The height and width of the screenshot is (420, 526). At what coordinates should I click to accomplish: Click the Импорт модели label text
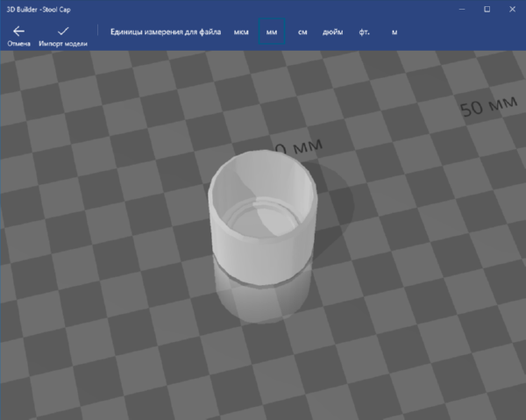tap(63, 44)
